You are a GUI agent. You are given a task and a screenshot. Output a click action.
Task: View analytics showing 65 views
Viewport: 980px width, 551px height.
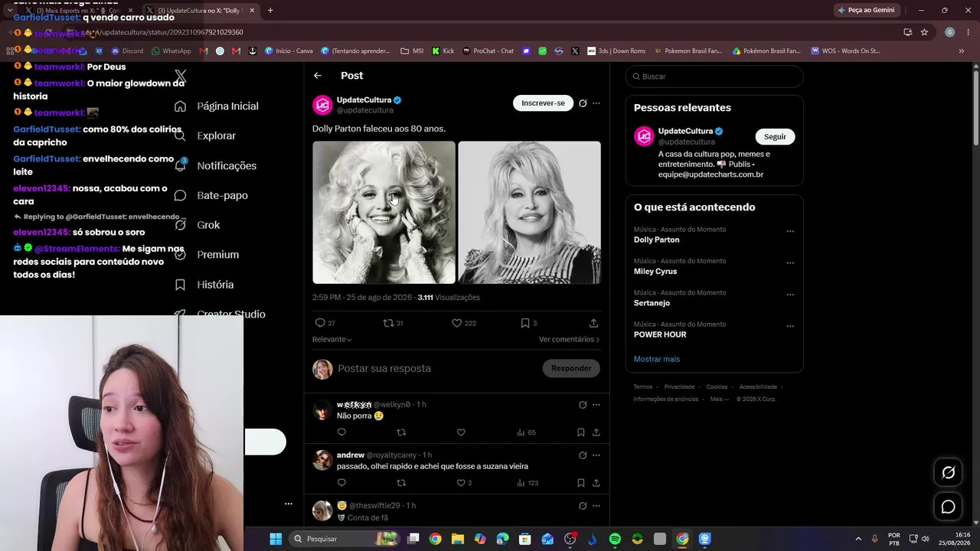(526, 432)
